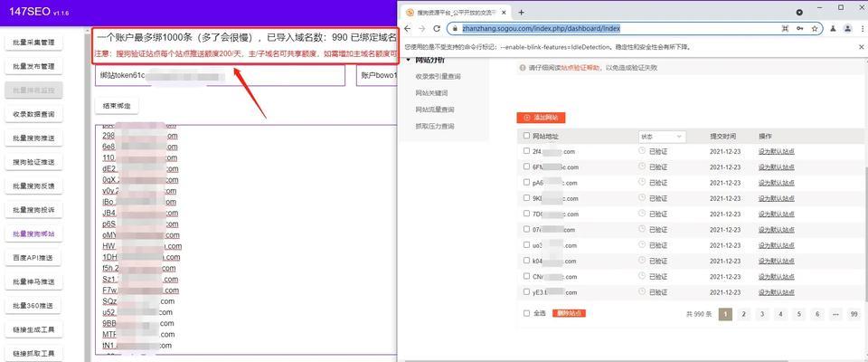Open the Chrome three-dot menu
This screenshot has width=868, height=362.
[862, 28]
